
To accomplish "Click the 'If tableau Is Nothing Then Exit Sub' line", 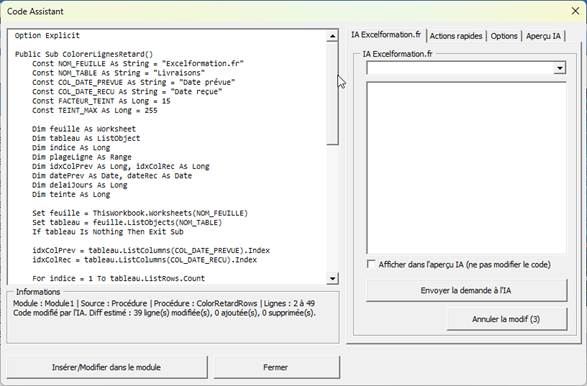I will coord(108,232).
